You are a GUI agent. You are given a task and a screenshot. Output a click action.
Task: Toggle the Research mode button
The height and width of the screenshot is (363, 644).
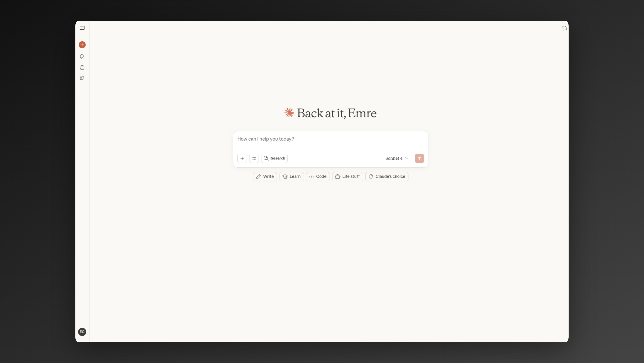point(274,158)
